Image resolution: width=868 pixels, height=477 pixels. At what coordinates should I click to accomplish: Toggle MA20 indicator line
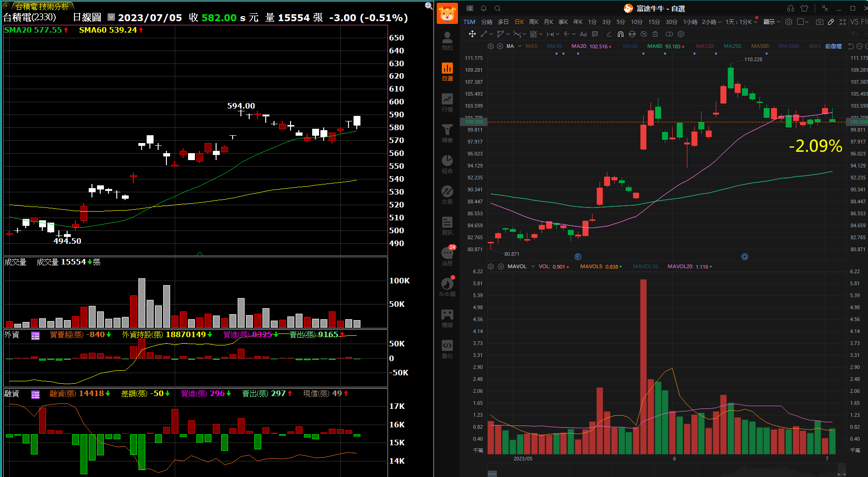pos(591,46)
